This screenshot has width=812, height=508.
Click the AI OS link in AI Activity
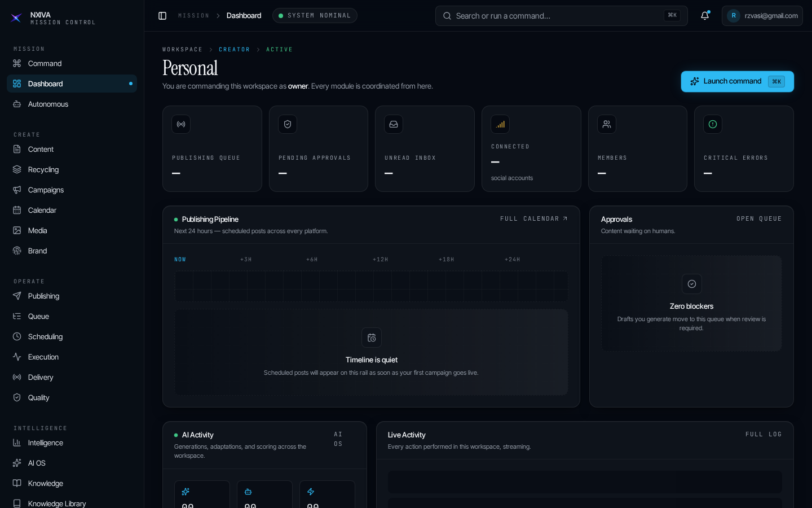(x=338, y=439)
